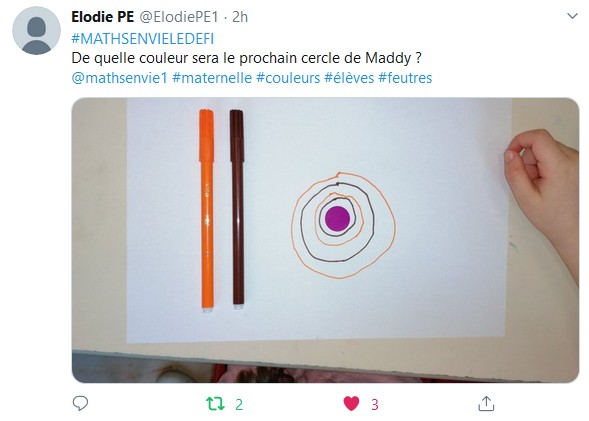Click the orange marker in the photo
The image size is (589, 421).
[x=207, y=210]
